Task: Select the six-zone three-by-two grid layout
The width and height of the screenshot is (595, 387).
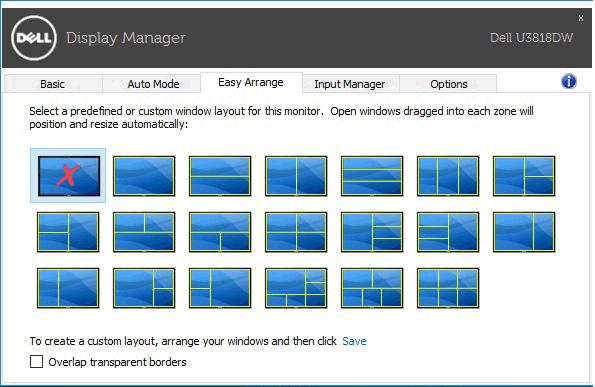Action: (x=448, y=288)
